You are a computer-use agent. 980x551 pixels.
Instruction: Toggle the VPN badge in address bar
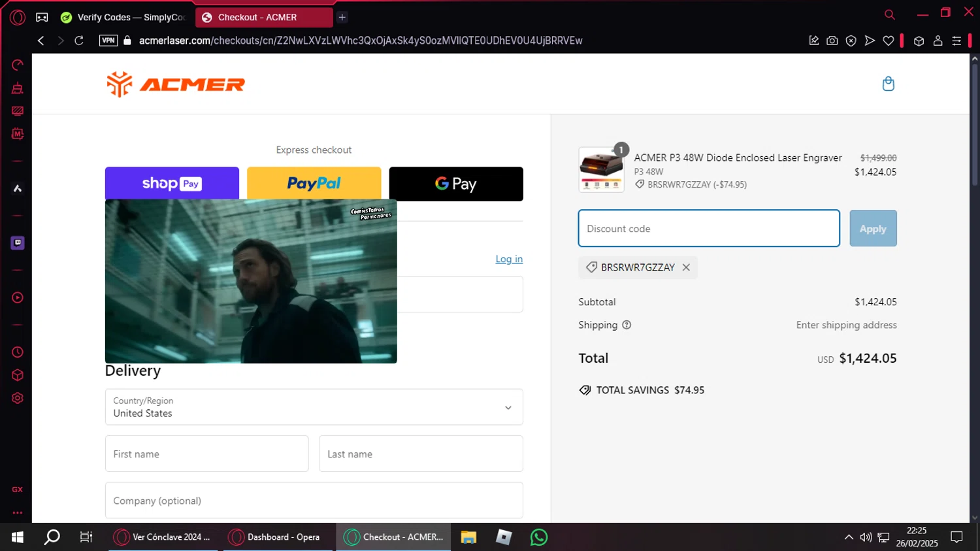click(108, 41)
